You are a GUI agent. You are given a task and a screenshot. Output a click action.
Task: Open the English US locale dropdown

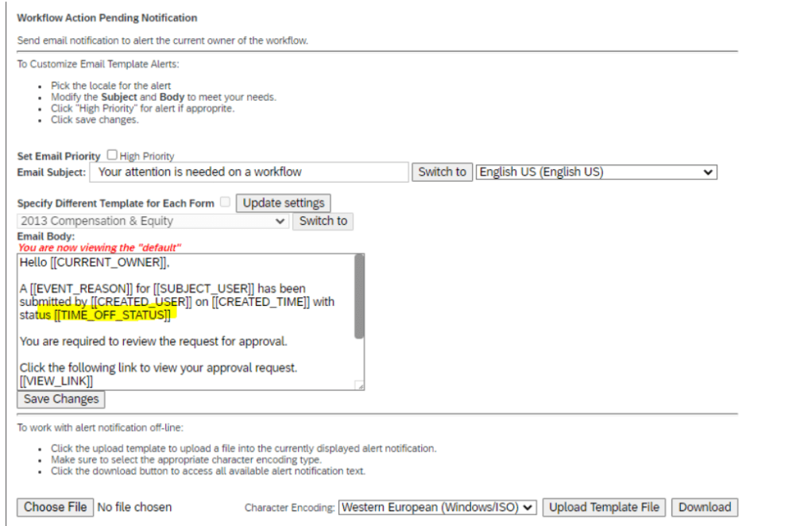[596, 172]
